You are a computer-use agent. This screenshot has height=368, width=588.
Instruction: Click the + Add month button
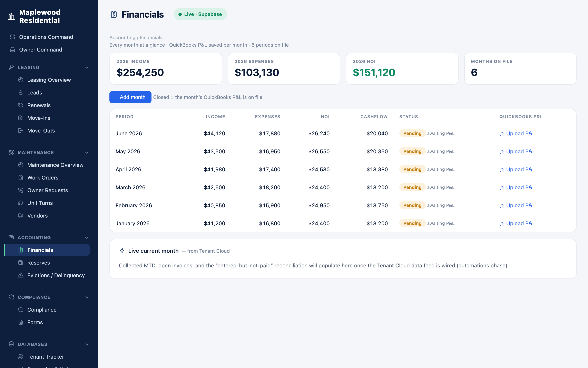[x=130, y=97]
